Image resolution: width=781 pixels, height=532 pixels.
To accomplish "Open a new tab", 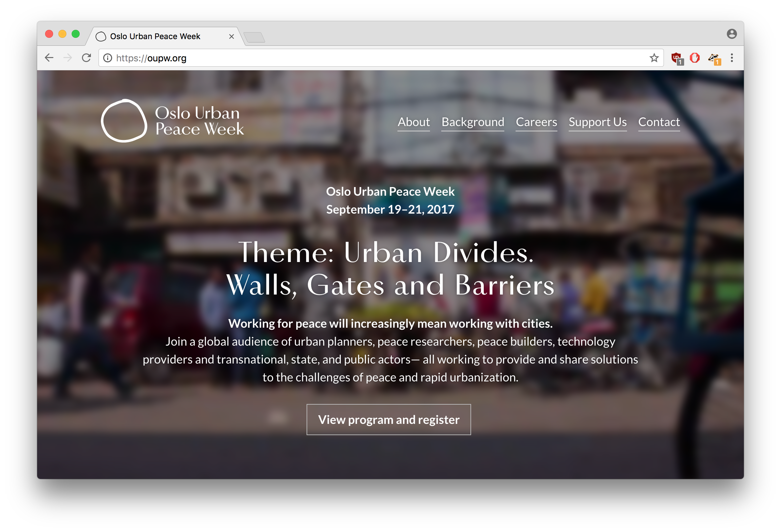I will [254, 37].
